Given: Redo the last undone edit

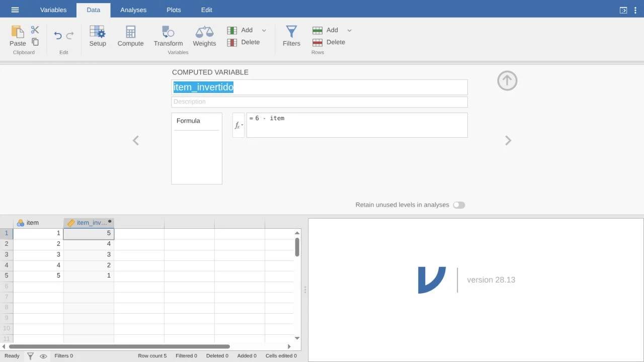Looking at the screenshot, I should point(70,35).
